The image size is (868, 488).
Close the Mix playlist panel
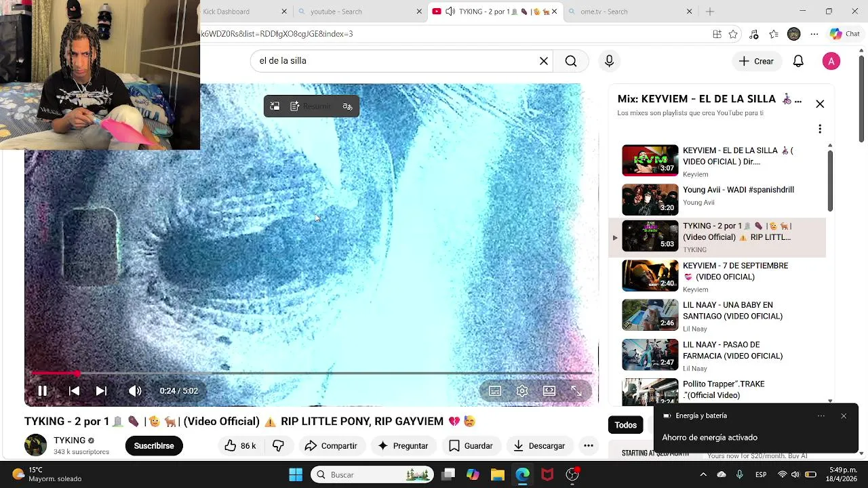tap(820, 104)
